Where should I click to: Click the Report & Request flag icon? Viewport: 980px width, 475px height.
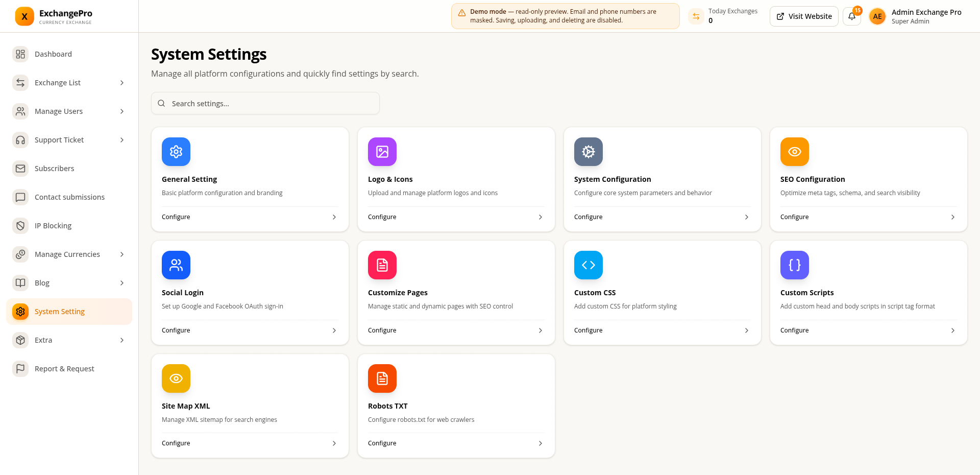[20, 369]
